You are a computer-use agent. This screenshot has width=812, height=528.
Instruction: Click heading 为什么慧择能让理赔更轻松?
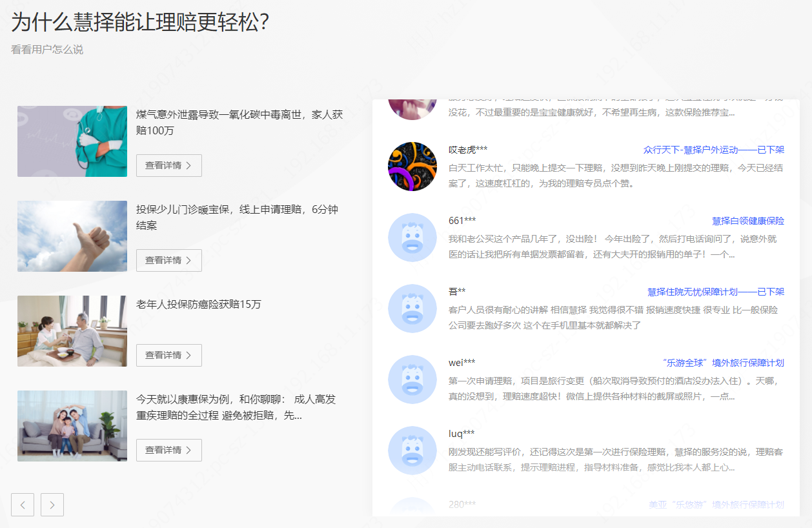point(140,23)
